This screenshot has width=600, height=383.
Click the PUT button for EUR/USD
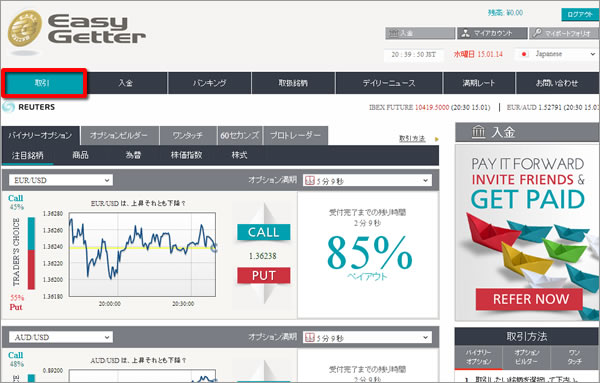pos(264,275)
